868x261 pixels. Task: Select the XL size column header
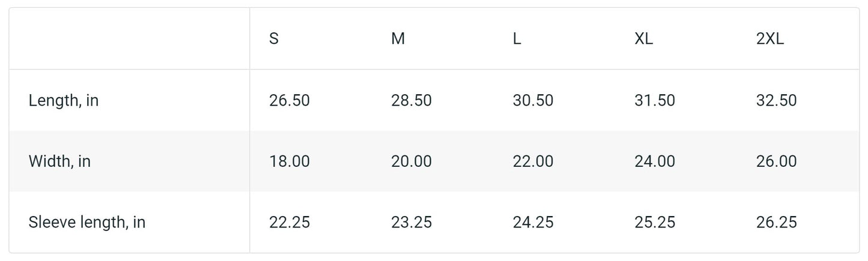643,39
